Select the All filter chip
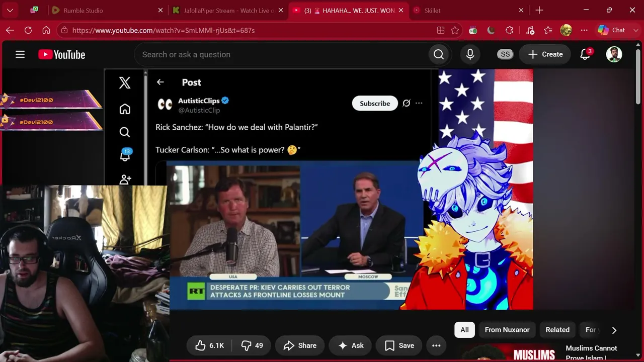Viewport: 644px width, 362px height. (464, 330)
